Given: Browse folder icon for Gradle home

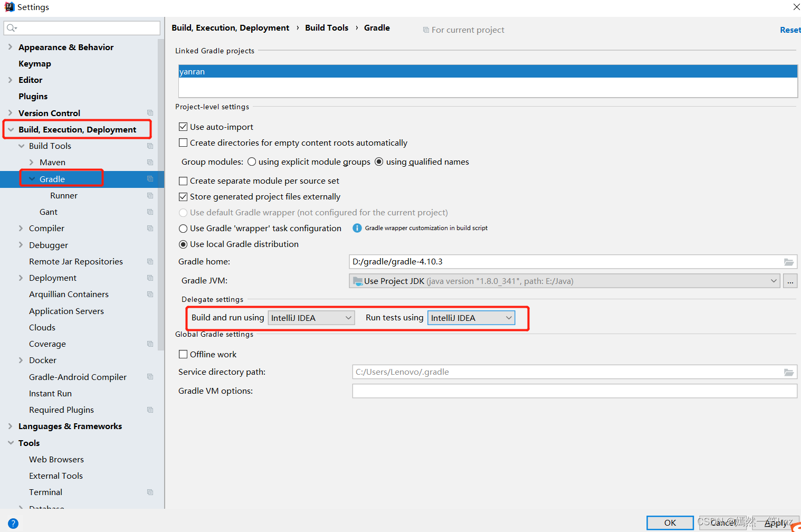Looking at the screenshot, I should pos(789,262).
